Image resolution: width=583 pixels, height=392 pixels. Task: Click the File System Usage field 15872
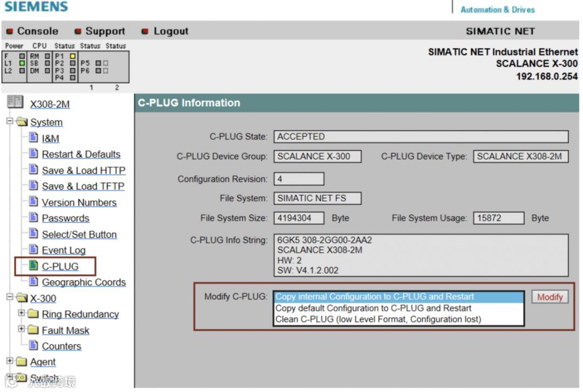pyautogui.click(x=499, y=218)
